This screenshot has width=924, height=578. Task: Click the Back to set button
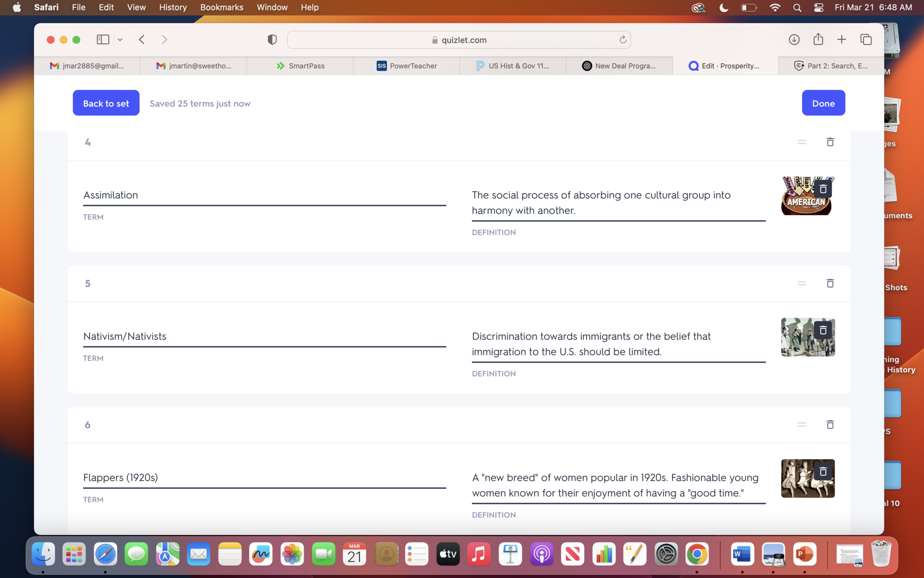pos(106,103)
